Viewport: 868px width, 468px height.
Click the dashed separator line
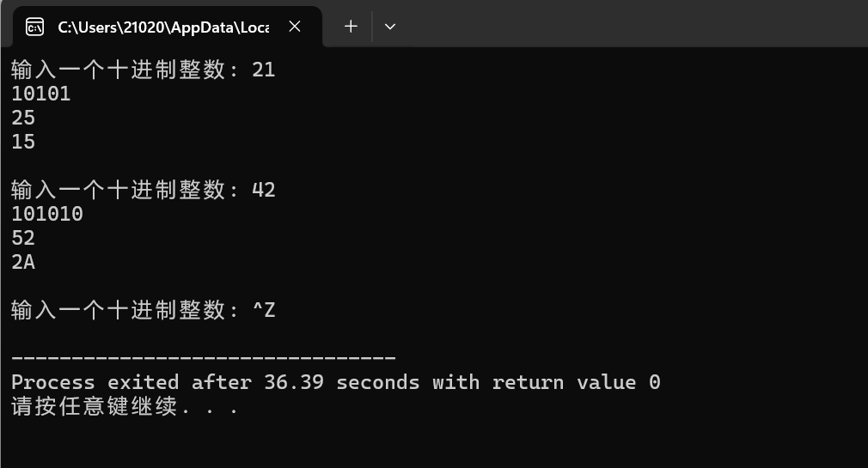click(204, 358)
